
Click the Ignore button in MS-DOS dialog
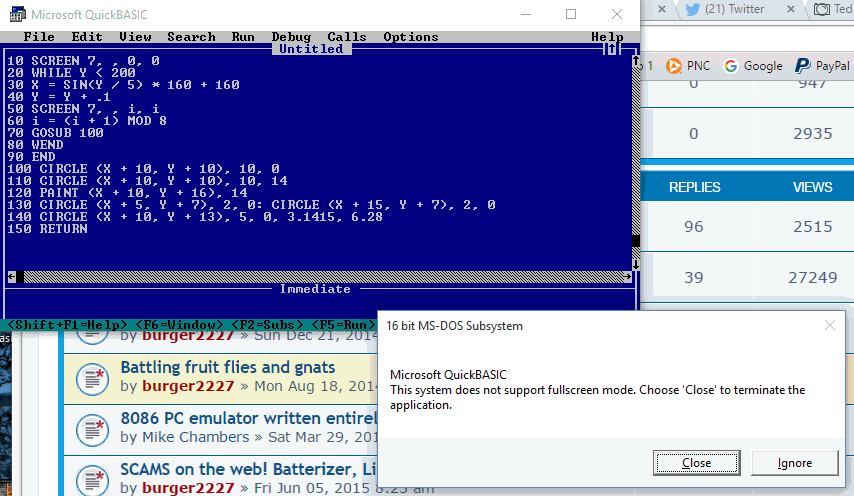pos(795,463)
